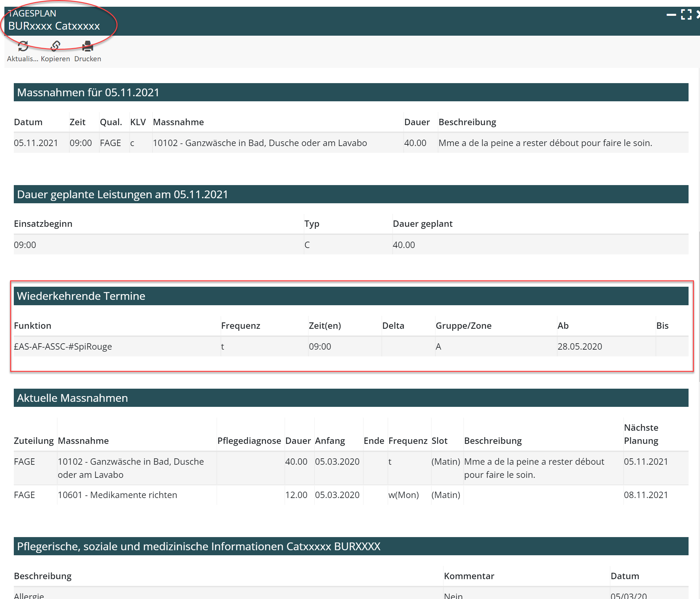Click the Frequenz column header in Wiederkehrende Termine
This screenshot has height=599, width=700.
pyautogui.click(x=240, y=325)
